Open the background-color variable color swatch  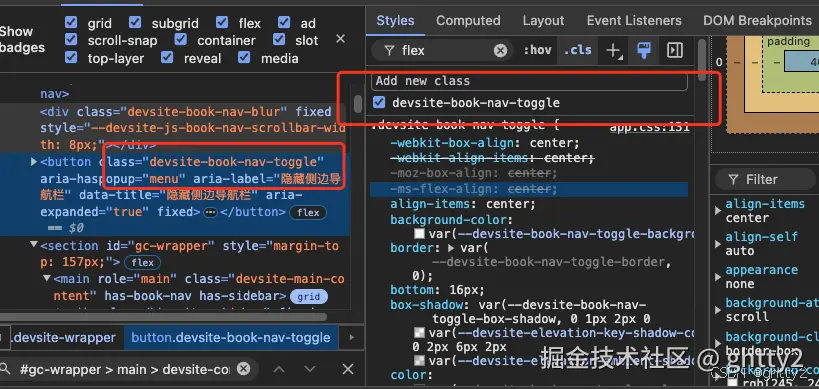click(x=419, y=233)
